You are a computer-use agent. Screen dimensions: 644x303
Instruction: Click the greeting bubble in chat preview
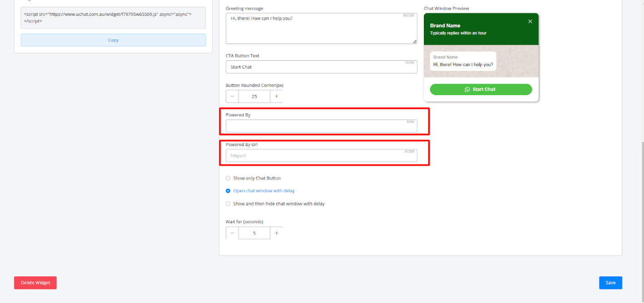click(x=463, y=61)
